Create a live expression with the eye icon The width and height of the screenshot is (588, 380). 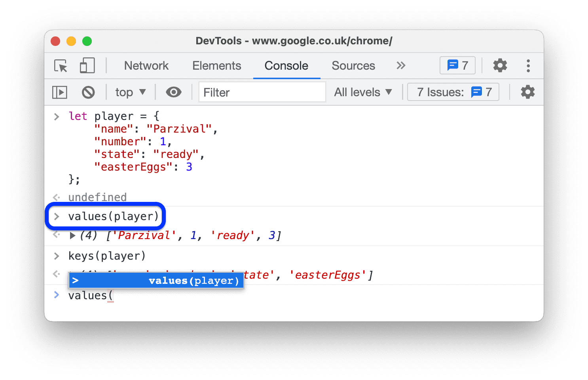pyautogui.click(x=173, y=92)
